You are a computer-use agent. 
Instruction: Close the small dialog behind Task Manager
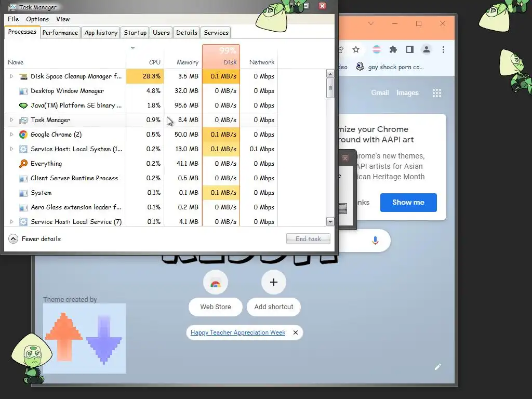tap(345, 158)
